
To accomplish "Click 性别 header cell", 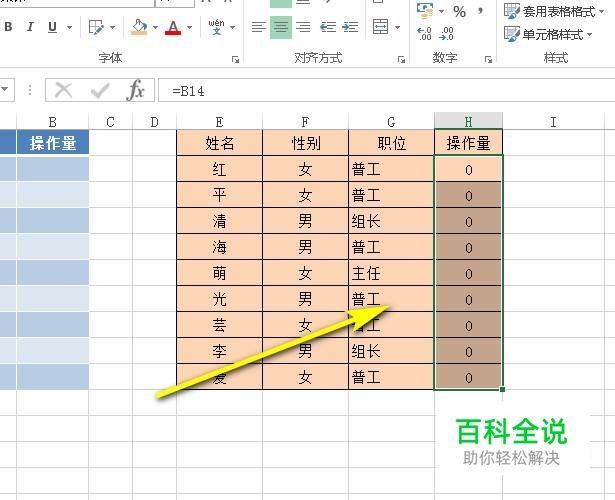I will point(305,143).
